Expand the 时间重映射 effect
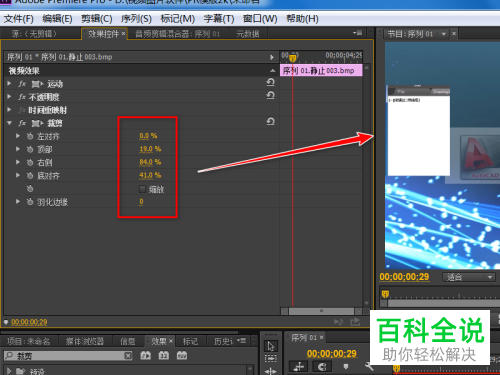 coord(9,110)
